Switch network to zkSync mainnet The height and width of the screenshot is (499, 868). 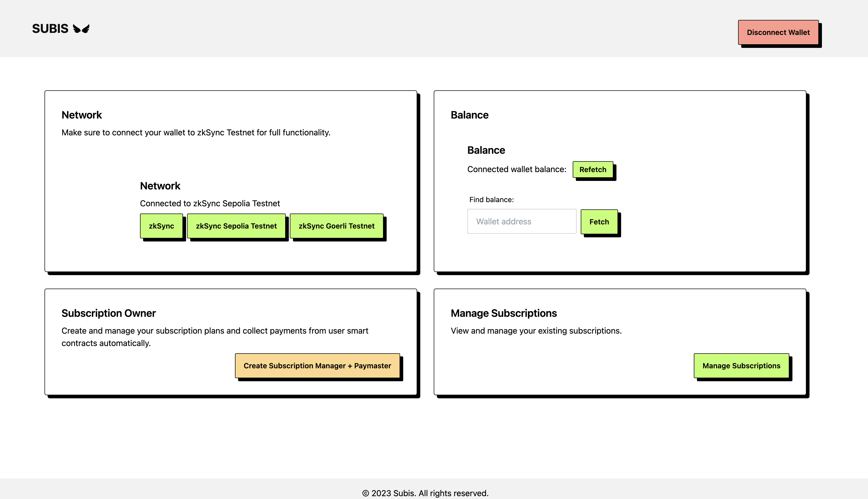click(161, 226)
